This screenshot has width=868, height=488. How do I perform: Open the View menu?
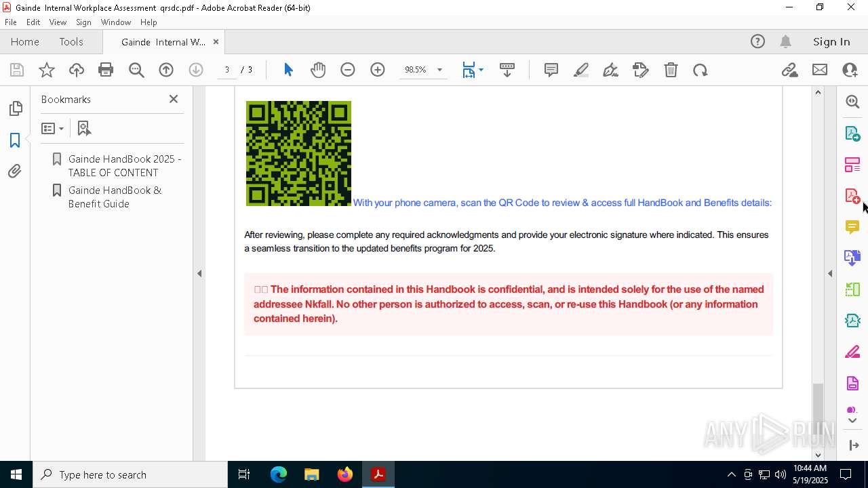tap(58, 22)
